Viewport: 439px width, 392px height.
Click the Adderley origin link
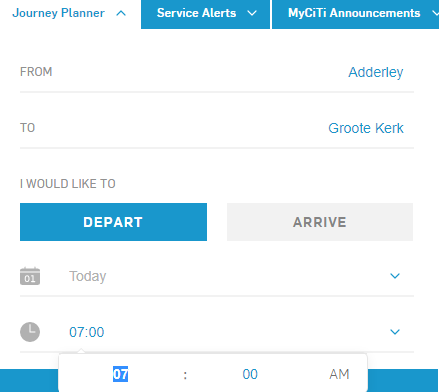click(x=376, y=72)
